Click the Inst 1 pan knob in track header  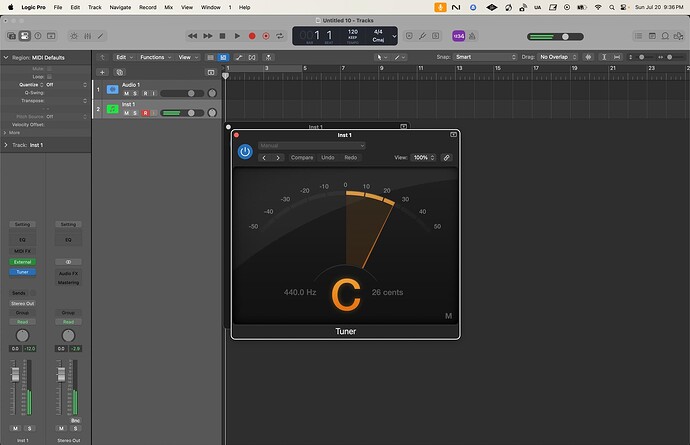212,113
